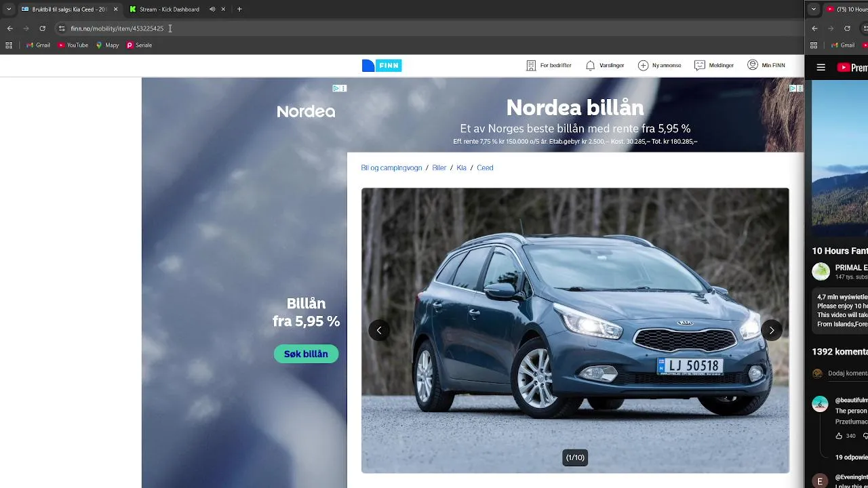
Task: Open the apps grid in bookmarks bar
Action: 9,45
